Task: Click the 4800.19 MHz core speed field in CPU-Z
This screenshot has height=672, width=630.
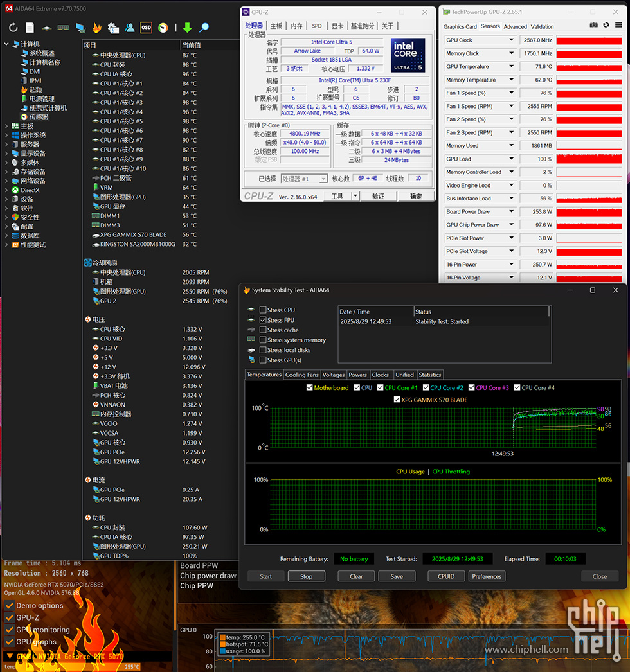Action: coord(305,133)
